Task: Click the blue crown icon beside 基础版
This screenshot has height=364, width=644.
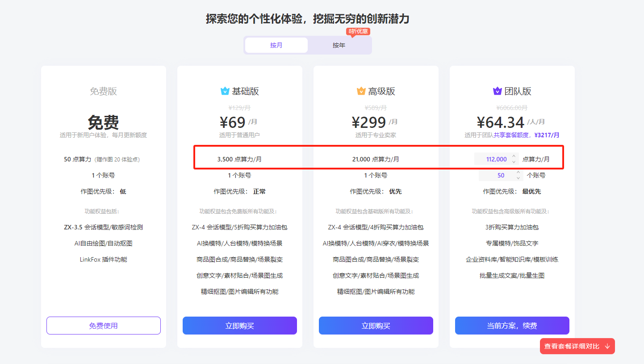Action: click(x=225, y=91)
